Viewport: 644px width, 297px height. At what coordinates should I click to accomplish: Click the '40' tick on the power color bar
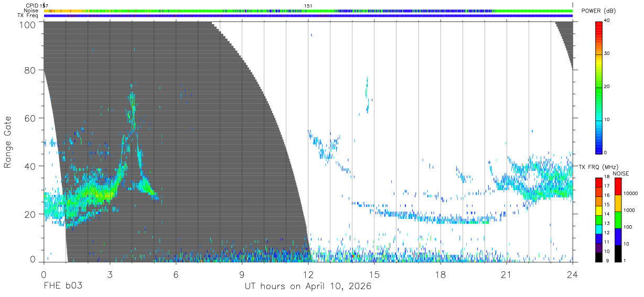pyautogui.click(x=607, y=20)
